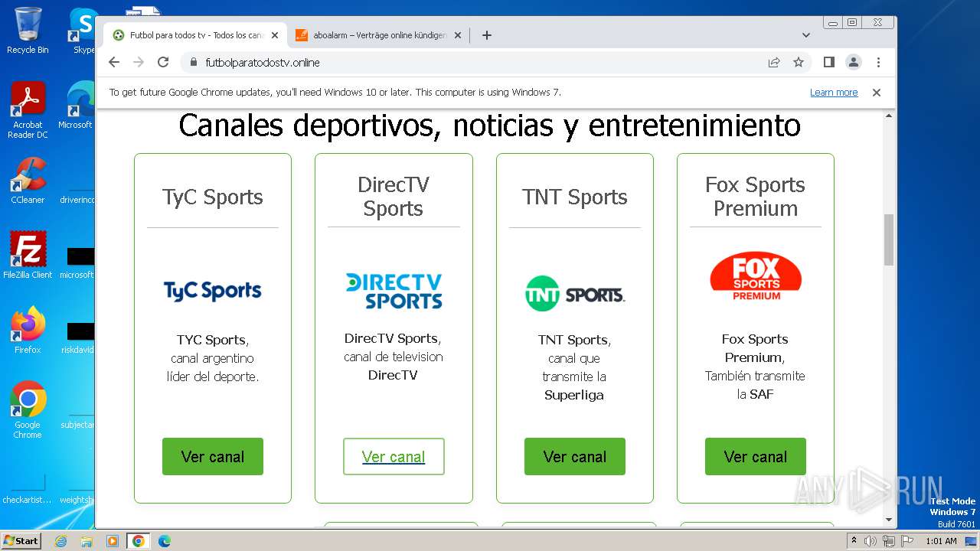The image size is (980, 551).
Task: Open the media player taskbar icon
Action: pyautogui.click(x=113, y=541)
